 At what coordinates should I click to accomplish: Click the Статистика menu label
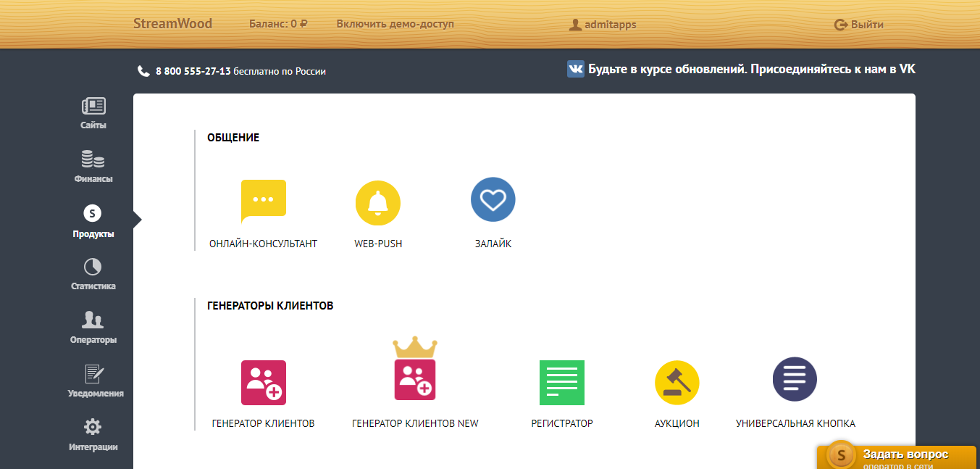click(x=93, y=286)
